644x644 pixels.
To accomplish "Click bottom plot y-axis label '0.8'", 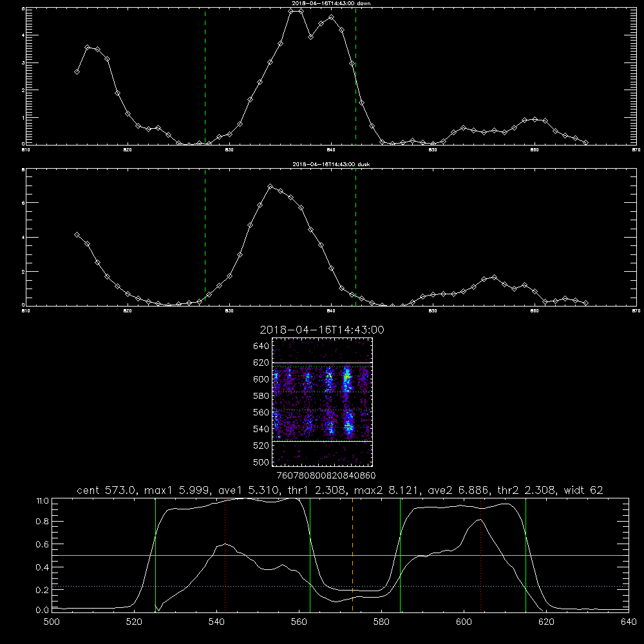I will click(43, 522).
